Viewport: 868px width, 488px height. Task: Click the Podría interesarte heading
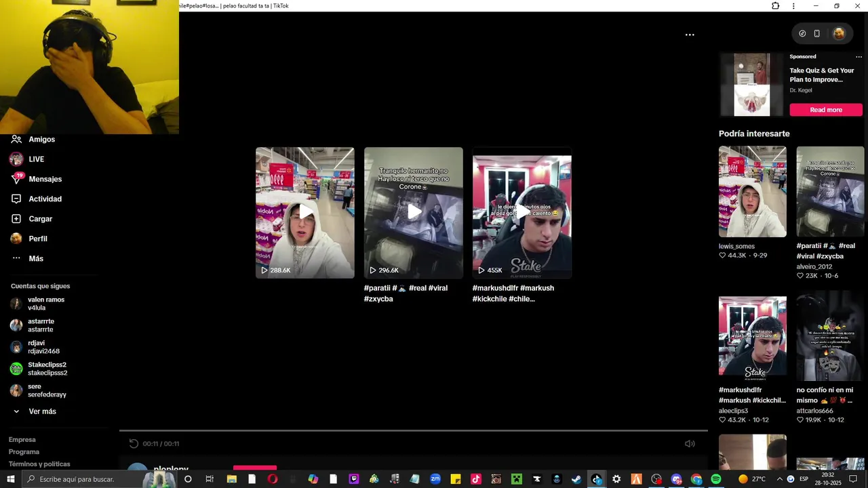754,134
